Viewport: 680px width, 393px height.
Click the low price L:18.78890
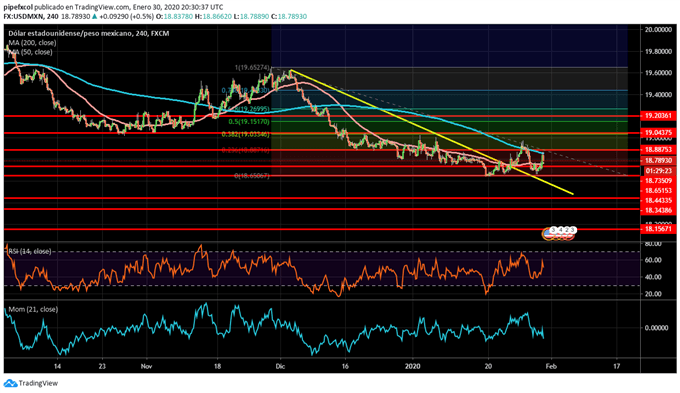click(251, 16)
